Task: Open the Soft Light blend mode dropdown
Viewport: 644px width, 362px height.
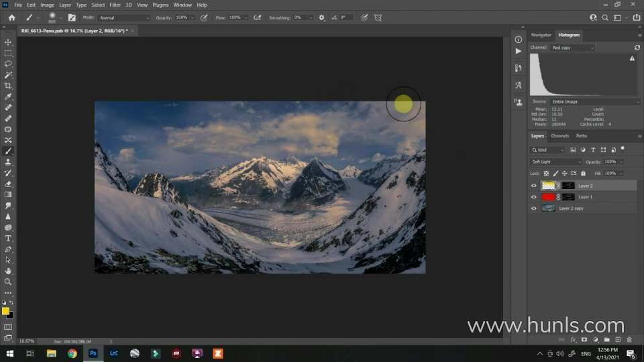Action: (557, 162)
